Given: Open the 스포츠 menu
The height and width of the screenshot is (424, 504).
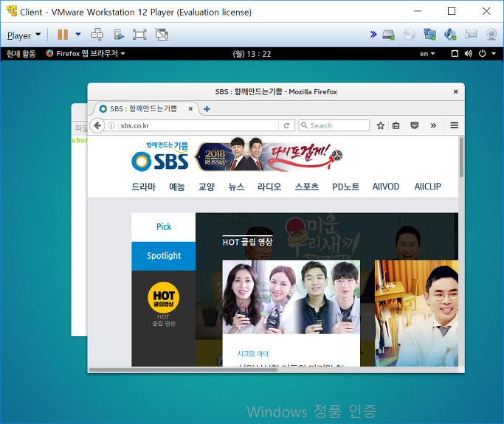Looking at the screenshot, I should click(307, 187).
